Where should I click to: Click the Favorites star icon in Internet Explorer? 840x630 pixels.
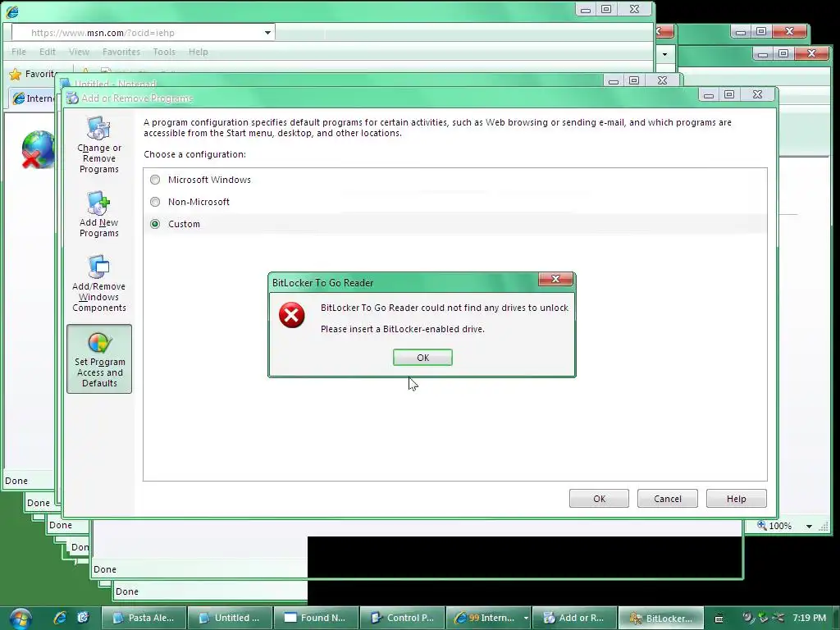point(15,74)
